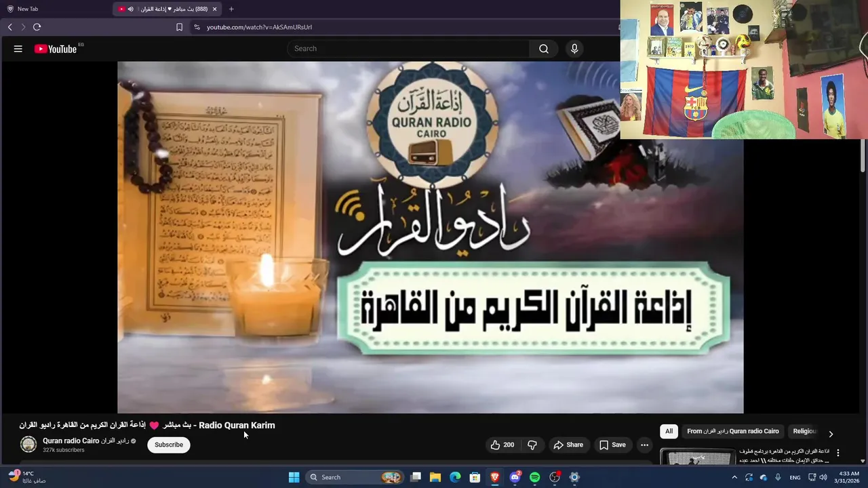The image size is (868, 488).
Task: Open the Windows Start menu
Action: [294, 477]
